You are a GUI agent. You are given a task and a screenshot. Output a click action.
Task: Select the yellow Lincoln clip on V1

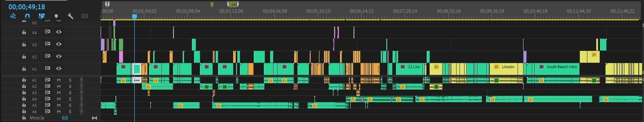pos(507,69)
